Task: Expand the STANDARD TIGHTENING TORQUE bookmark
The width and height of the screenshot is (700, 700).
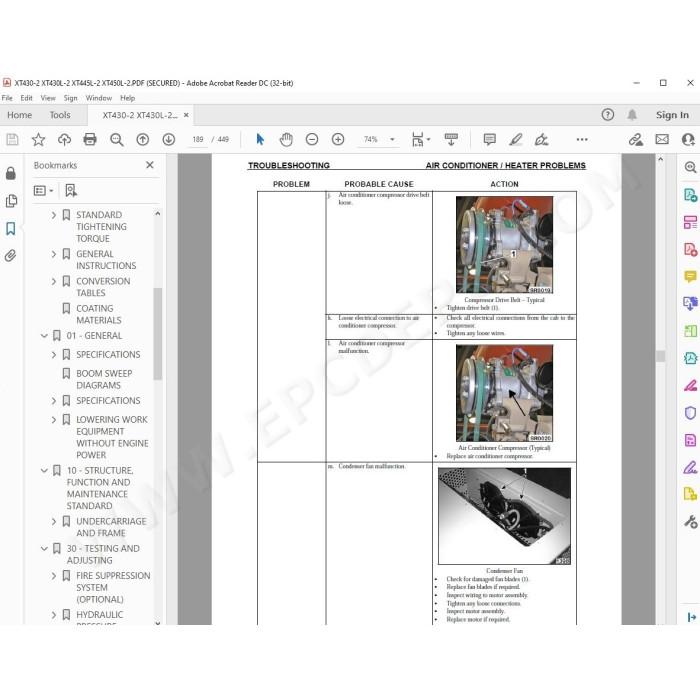Action: tap(54, 215)
